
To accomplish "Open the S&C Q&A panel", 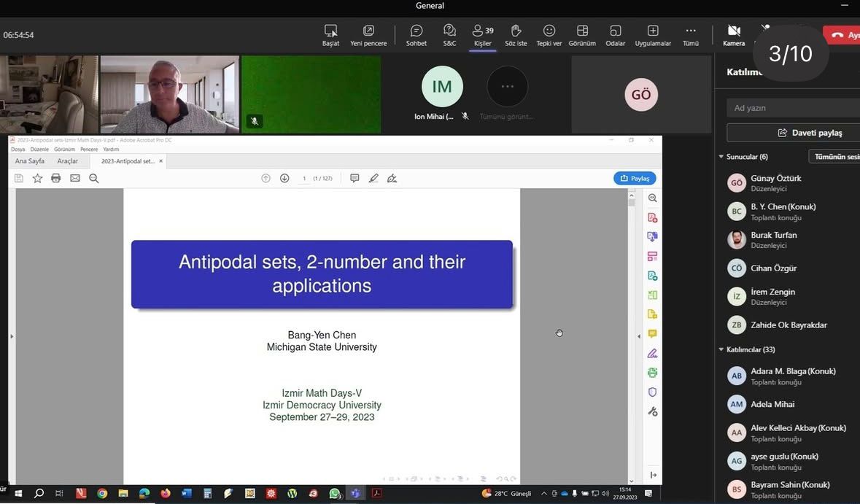I will [449, 34].
